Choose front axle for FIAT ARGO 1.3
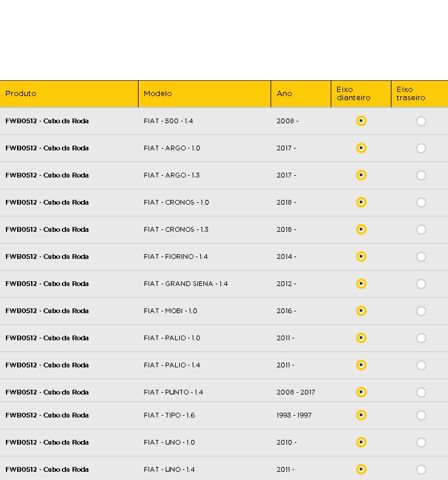Viewport: 448px width, 480px height. pyautogui.click(x=361, y=175)
